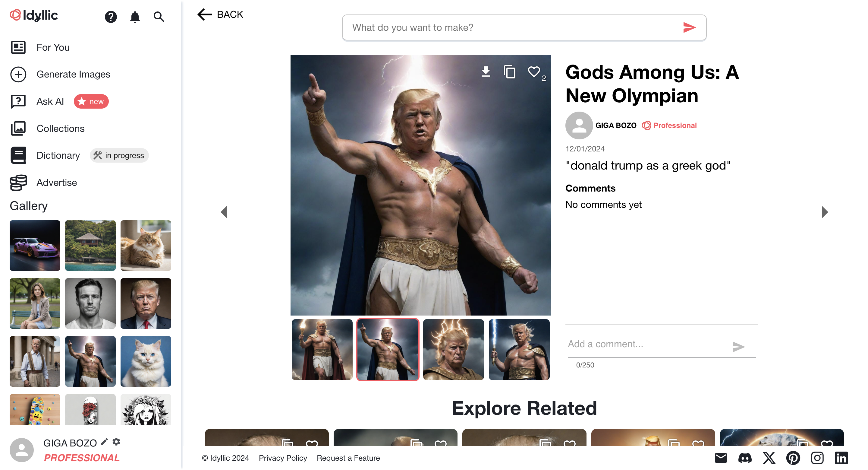Focus the Add a comment field
This screenshot has height=470, width=868.
(x=647, y=344)
